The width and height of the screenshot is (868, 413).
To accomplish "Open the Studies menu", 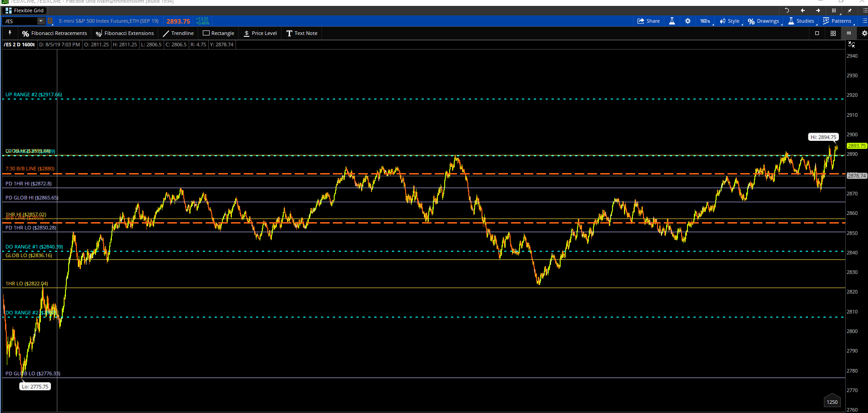I will pos(801,21).
